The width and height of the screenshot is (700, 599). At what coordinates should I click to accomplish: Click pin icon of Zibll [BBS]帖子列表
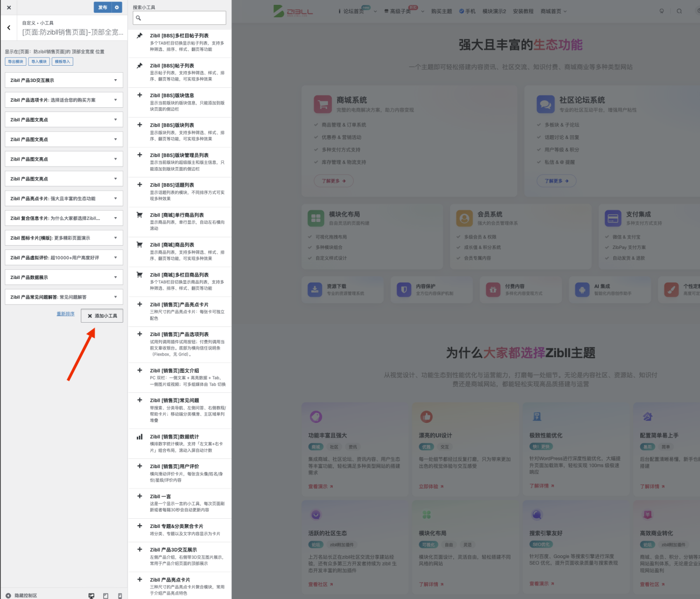pos(139,66)
